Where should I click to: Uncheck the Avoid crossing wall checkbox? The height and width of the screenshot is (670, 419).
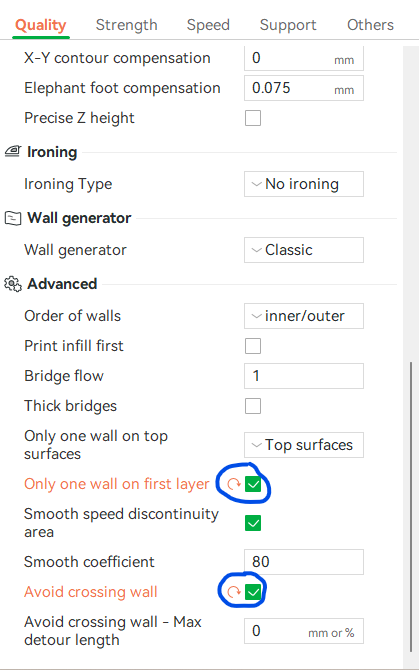click(253, 592)
